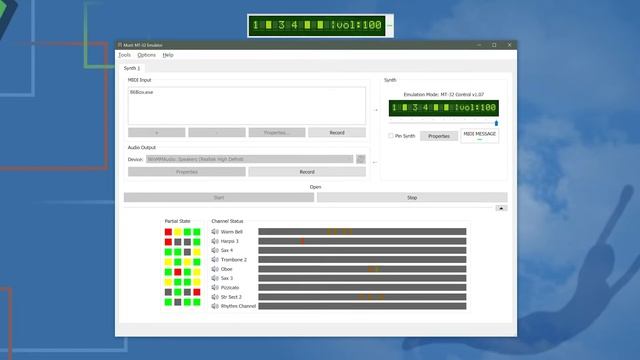The width and height of the screenshot is (640, 360).
Task: Select the Synth 1 tab
Action: 132,68
